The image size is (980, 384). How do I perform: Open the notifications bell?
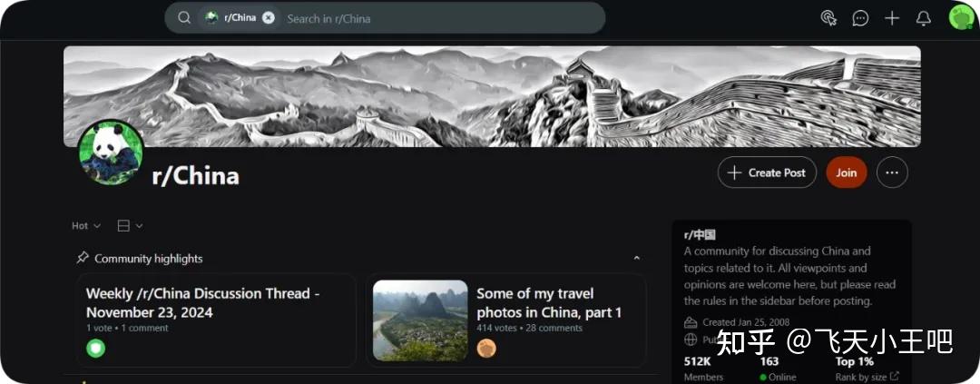click(x=923, y=18)
